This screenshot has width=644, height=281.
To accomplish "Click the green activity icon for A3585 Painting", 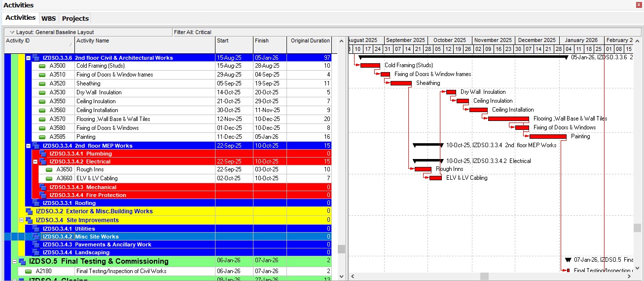I will pyautogui.click(x=42, y=137).
